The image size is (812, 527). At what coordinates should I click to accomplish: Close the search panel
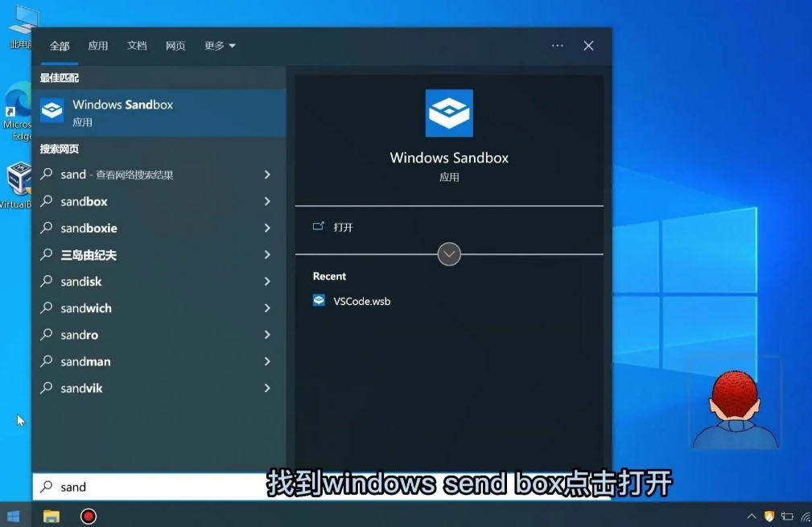(588, 46)
